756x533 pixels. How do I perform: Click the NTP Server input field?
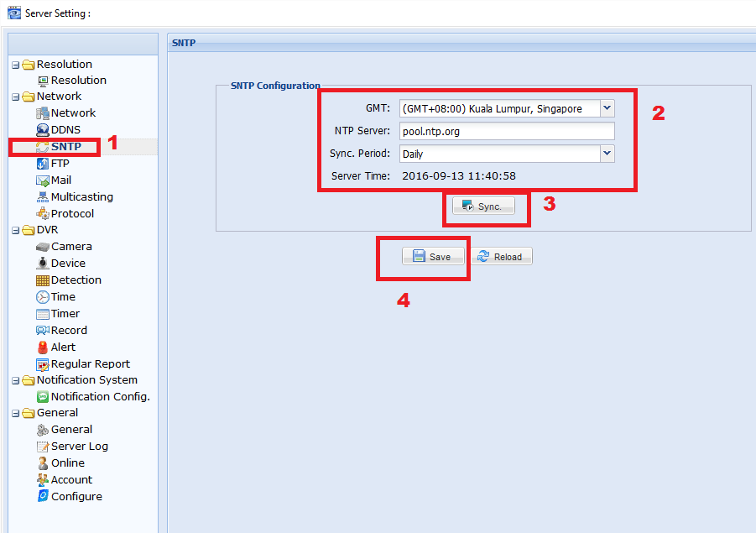point(507,131)
